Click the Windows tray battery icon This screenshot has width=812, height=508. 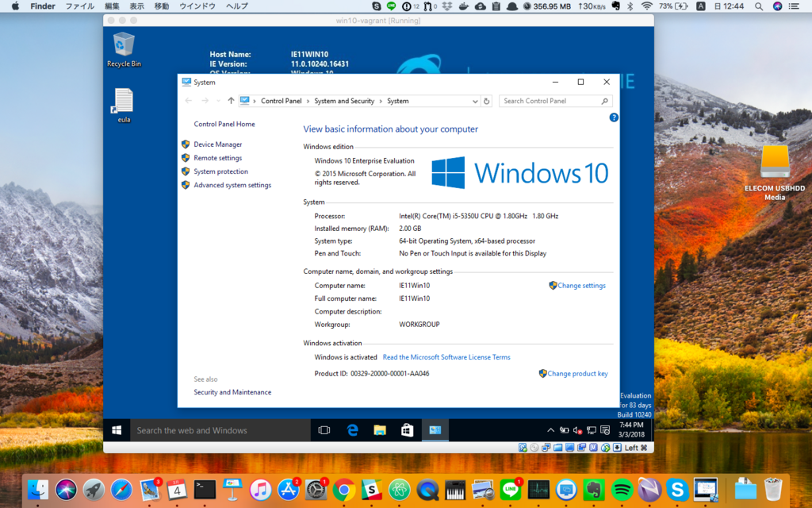(564, 430)
